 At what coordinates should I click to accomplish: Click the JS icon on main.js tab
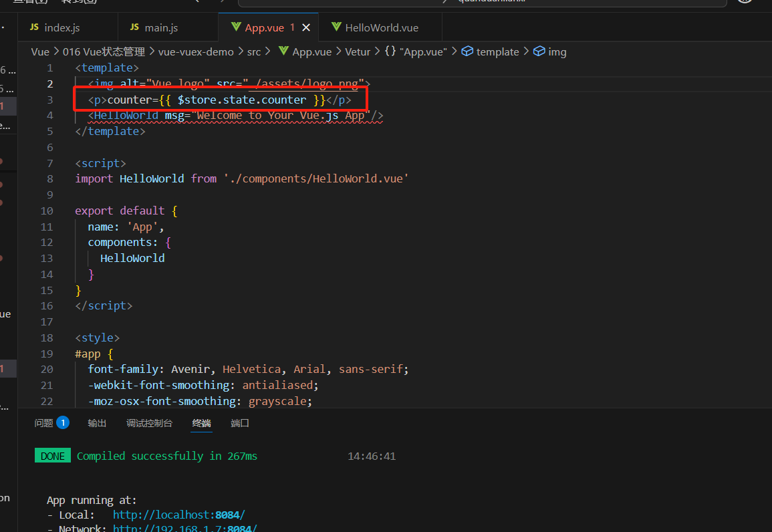coord(134,27)
